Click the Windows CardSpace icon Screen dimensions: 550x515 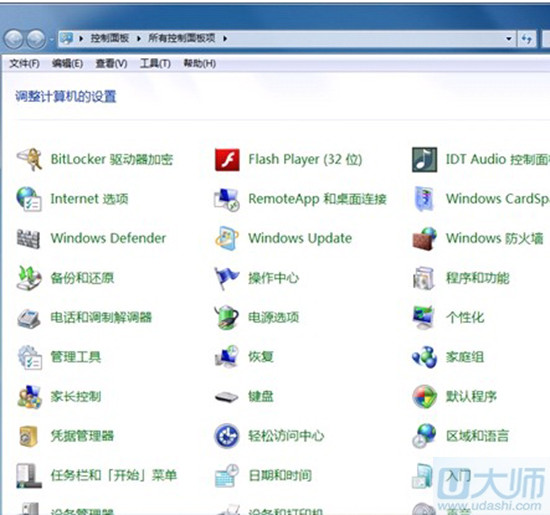[424, 199]
